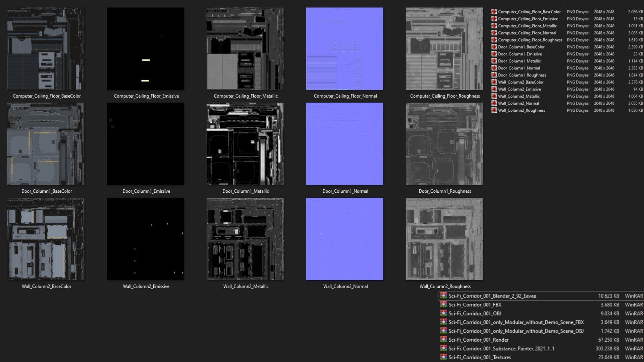Click PNG file icon of Door_Column1_Metallic
Image resolution: width=644 pixels, height=362 pixels.
click(494, 61)
